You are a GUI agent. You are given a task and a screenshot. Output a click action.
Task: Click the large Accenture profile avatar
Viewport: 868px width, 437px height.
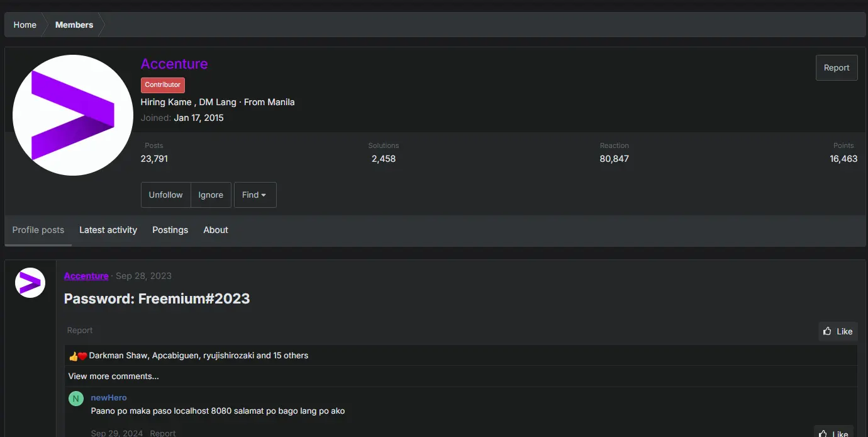coord(73,115)
